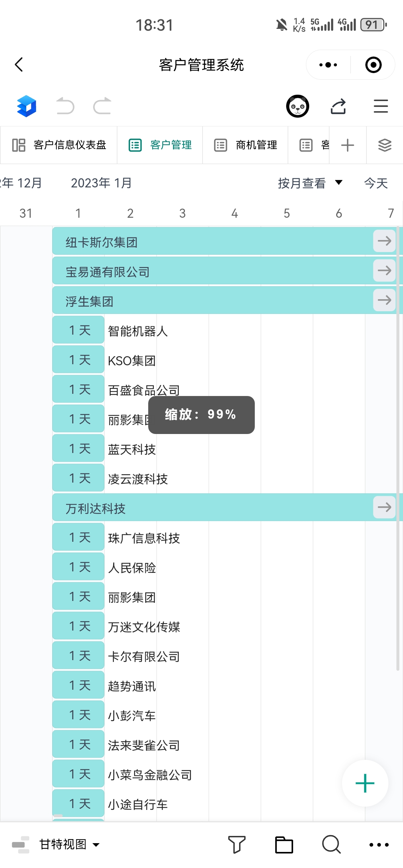Open the folder icon in bottom bar
Viewport: 403px width, 868px height.
point(284,844)
